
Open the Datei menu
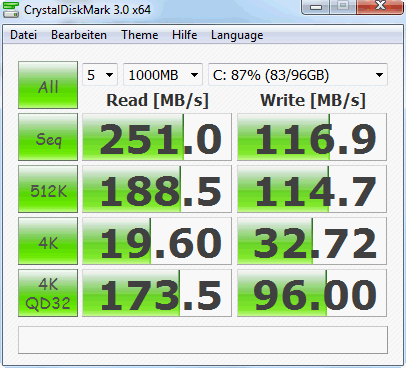click(23, 35)
